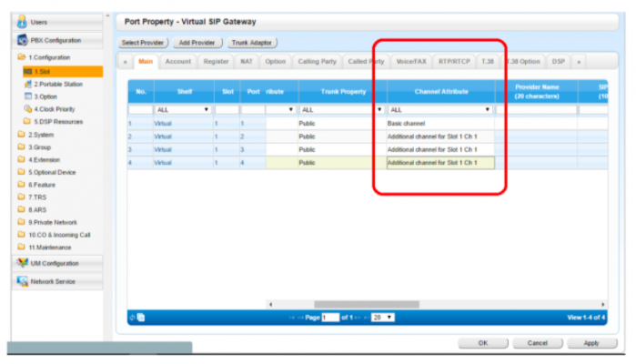Viewport: 636px width, 364px height.
Task: Click the PBX Configuration icon
Action: (x=23, y=40)
